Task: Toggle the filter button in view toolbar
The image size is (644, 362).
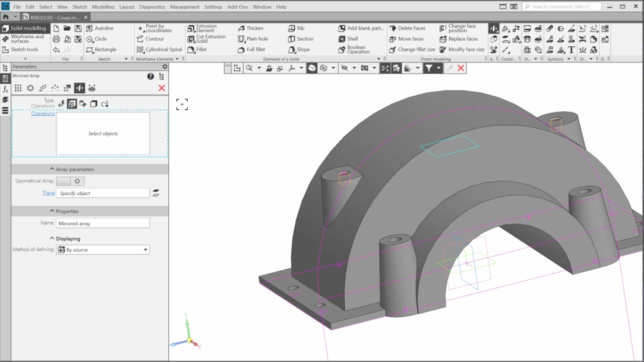Action: (429, 68)
